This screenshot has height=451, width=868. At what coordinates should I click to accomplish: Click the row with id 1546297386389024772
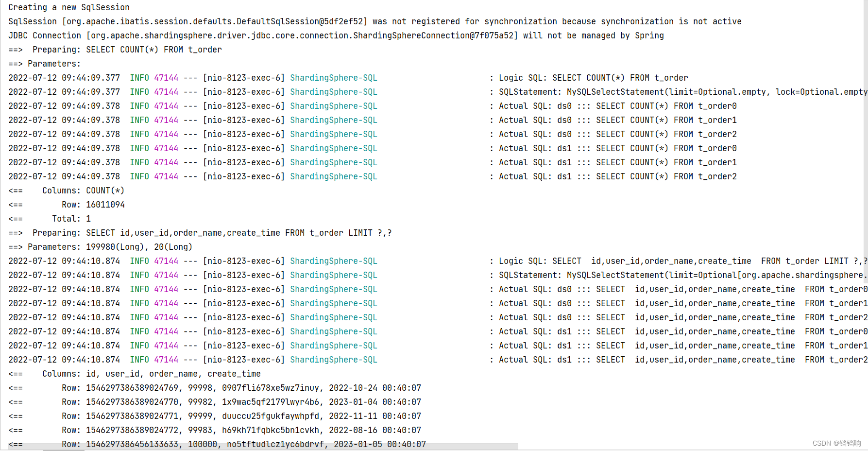tap(215, 430)
